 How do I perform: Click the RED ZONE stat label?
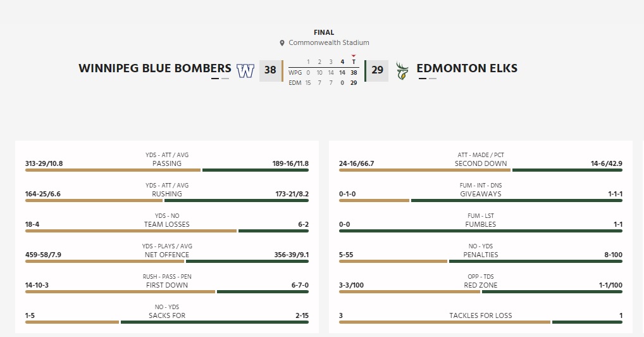point(481,285)
